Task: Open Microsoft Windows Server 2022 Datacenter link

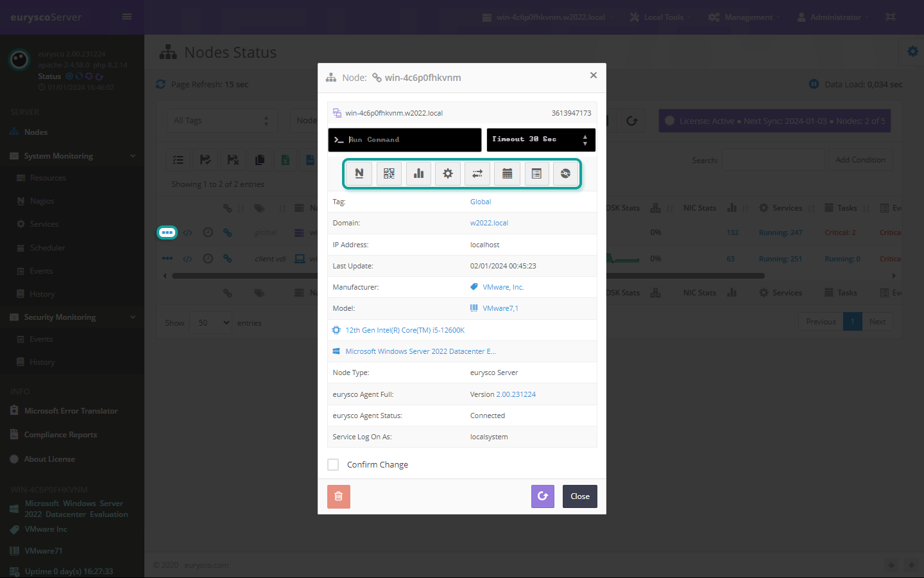Action: click(x=420, y=351)
